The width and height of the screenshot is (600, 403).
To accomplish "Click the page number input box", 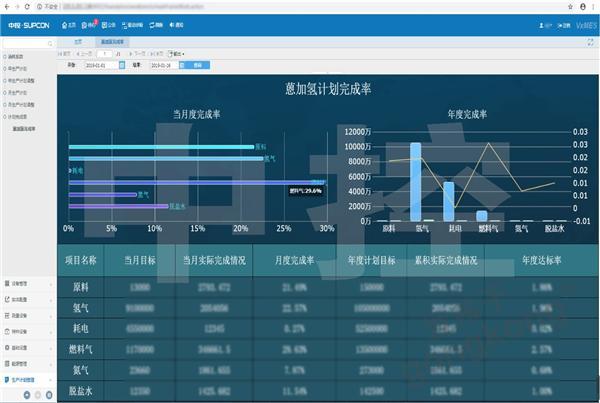I will [104, 54].
